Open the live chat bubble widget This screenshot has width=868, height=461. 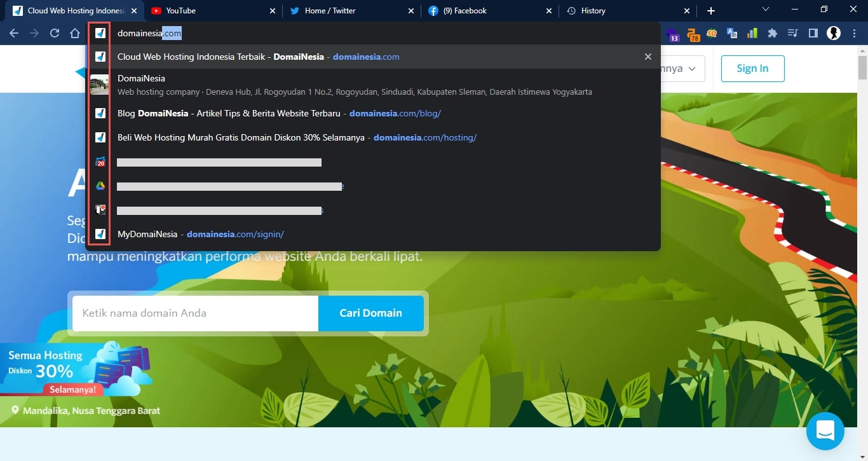[x=825, y=431]
